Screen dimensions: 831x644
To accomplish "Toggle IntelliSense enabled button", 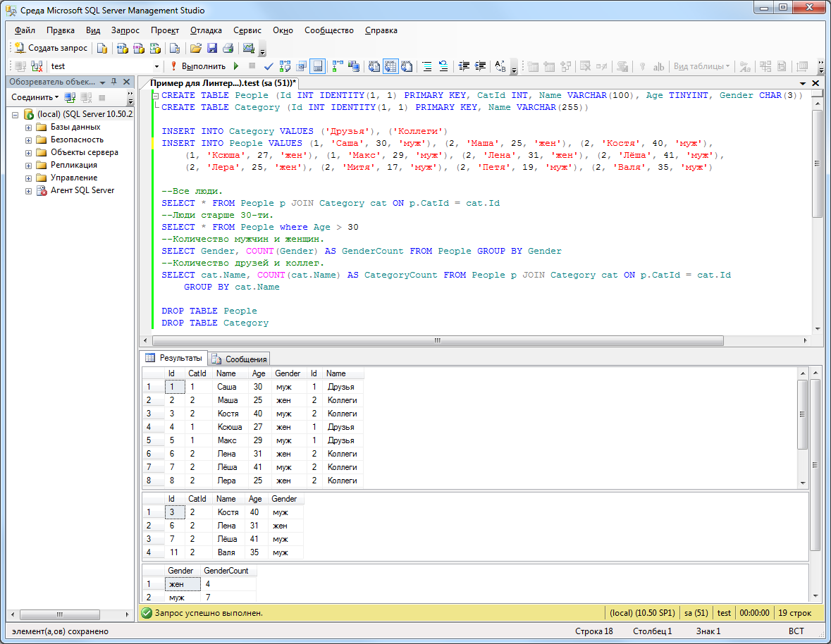I will [317, 66].
